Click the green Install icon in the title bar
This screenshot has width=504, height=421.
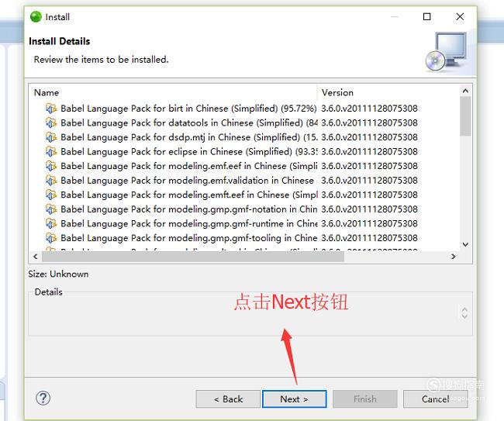[36, 17]
